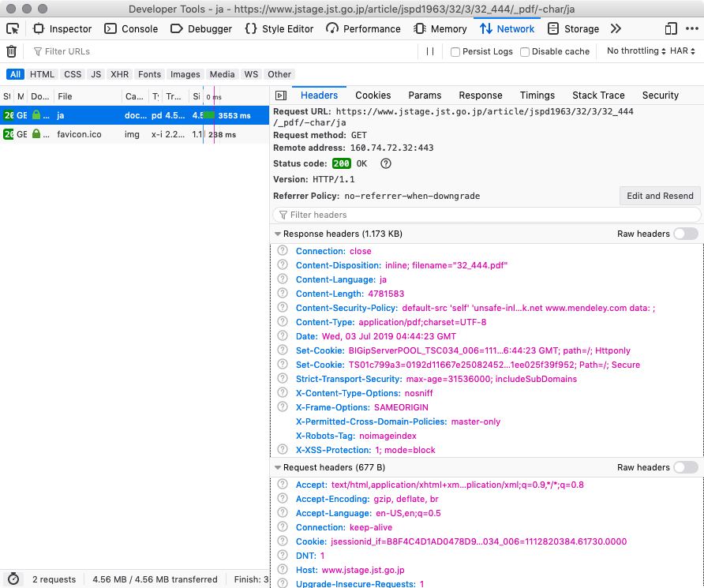Start performance analysis stopwatch icon
This screenshot has width=704, height=588.
(x=13, y=579)
